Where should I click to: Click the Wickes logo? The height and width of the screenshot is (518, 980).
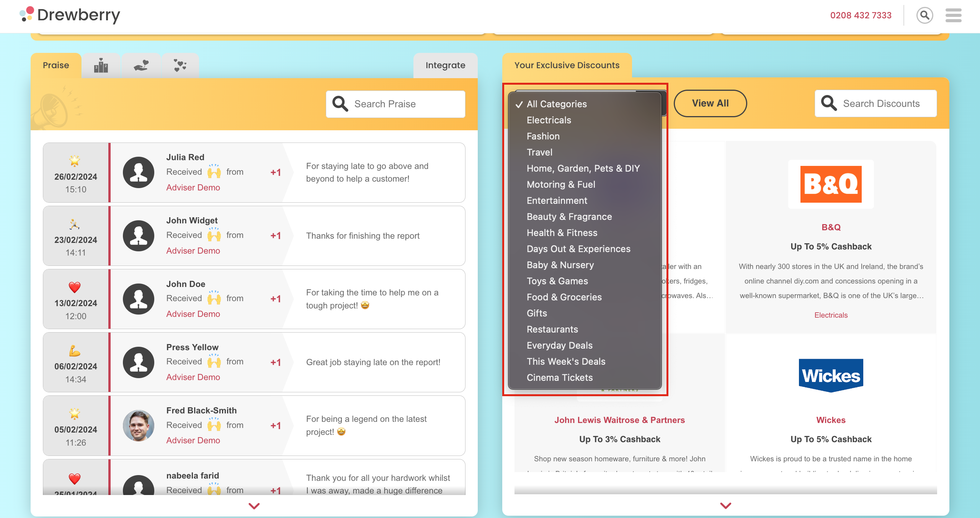(831, 375)
